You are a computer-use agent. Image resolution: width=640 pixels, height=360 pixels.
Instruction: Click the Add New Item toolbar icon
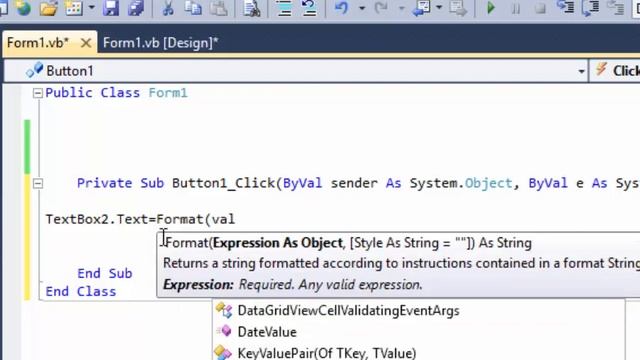click(74, 8)
